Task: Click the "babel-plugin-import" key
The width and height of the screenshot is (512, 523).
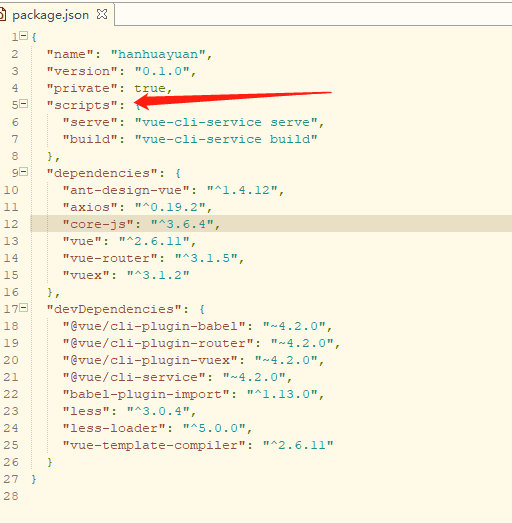Action: [146, 394]
